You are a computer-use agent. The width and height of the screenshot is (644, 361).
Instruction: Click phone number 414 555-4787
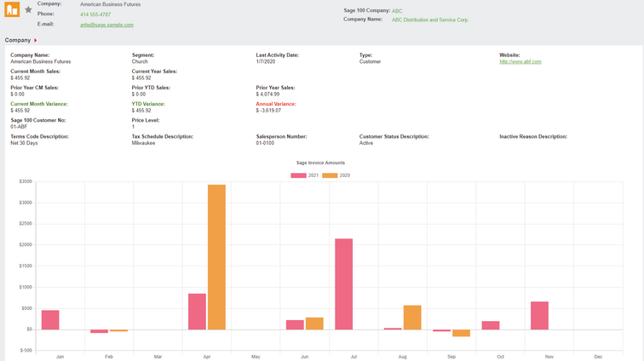pos(95,14)
